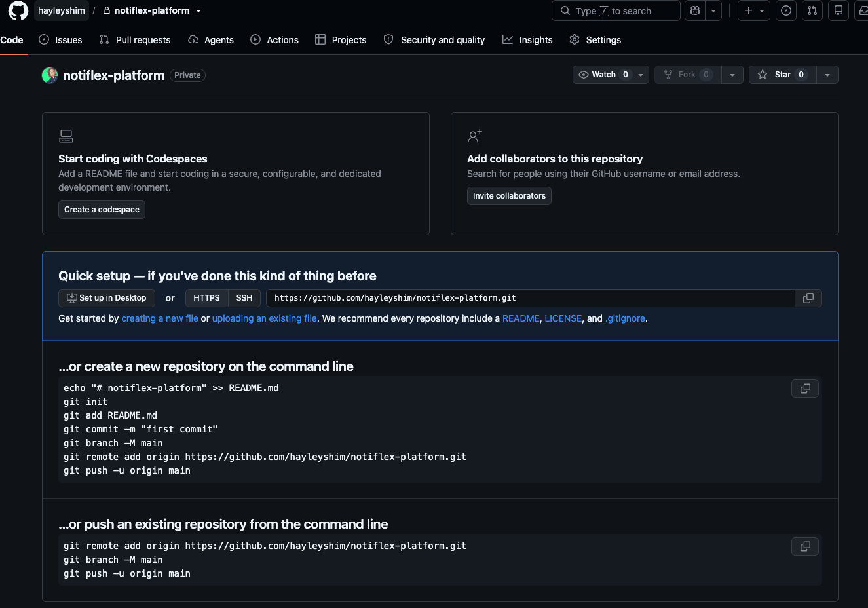
Task: Select HTTPS clone protocol
Action: tap(206, 298)
